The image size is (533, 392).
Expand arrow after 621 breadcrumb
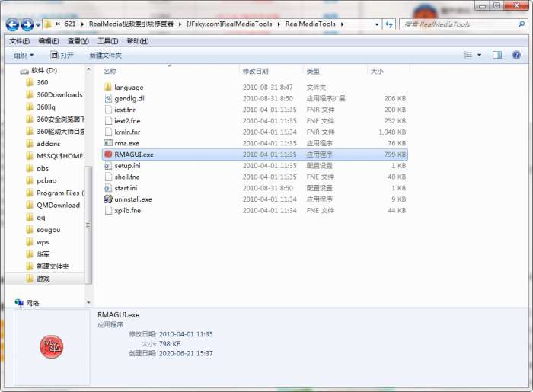[x=82, y=24]
